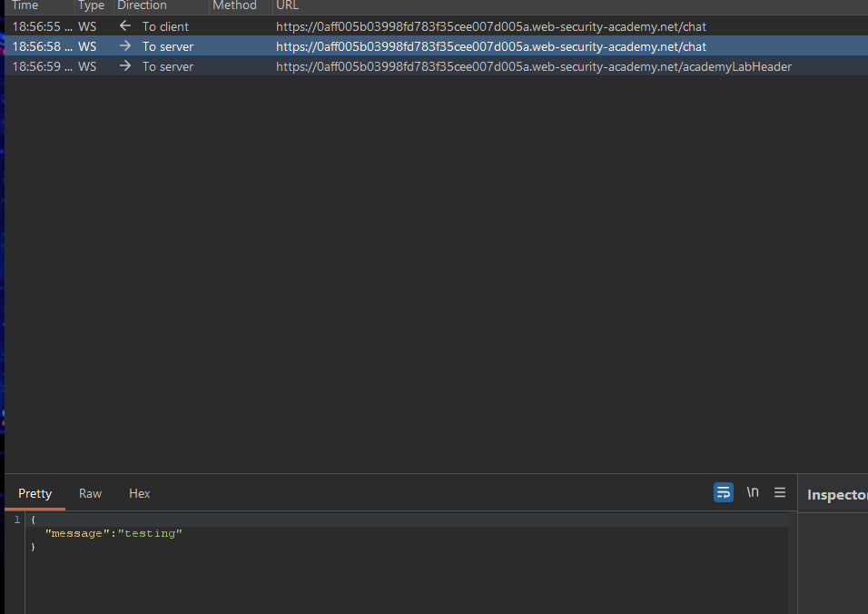
Task: Click the Method column header
Action: 234,5
